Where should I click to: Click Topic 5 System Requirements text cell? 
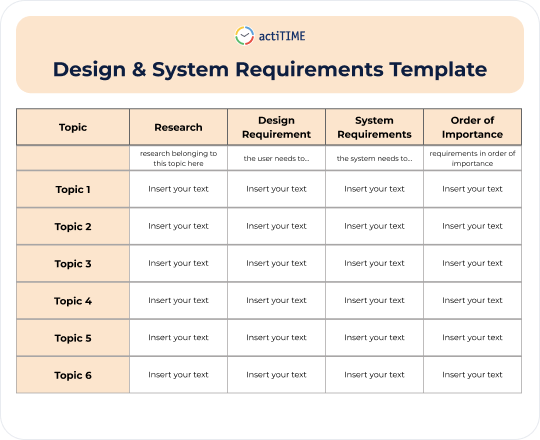pyautogui.click(x=374, y=338)
